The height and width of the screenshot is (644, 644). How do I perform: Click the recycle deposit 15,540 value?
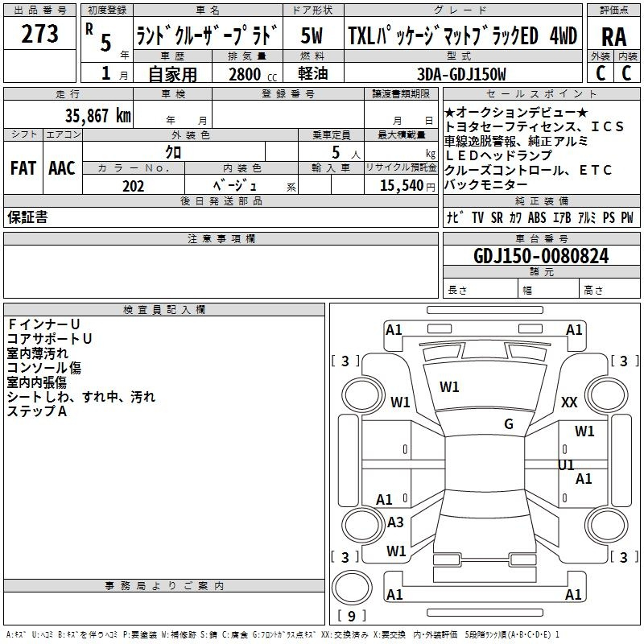[400, 186]
